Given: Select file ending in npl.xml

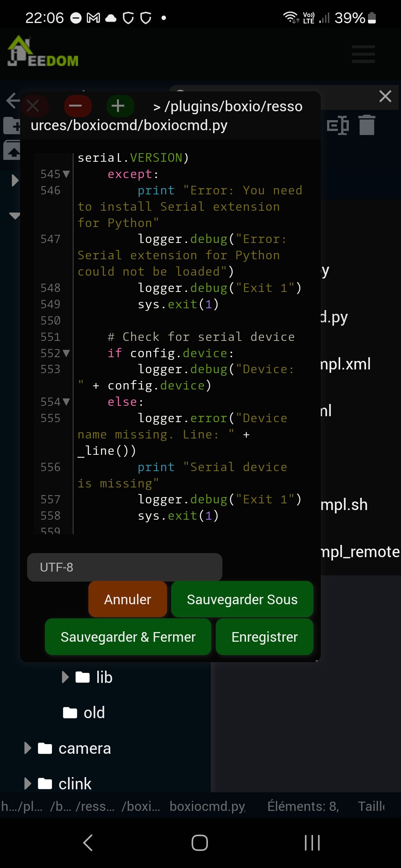Looking at the screenshot, I should [346, 364].
